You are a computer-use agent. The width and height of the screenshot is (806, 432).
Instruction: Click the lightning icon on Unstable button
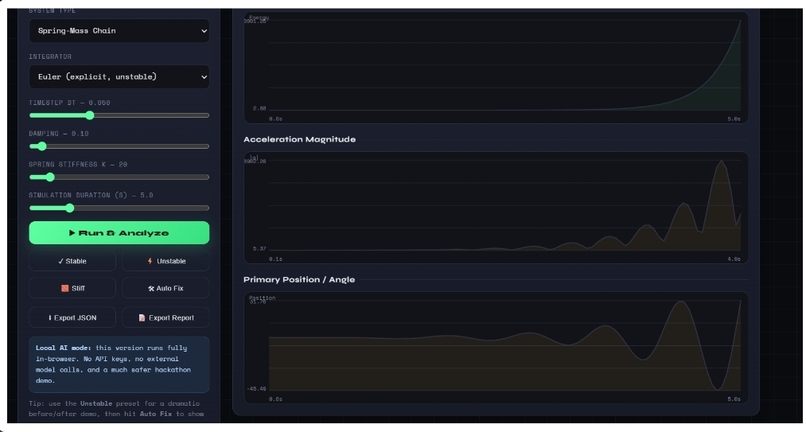point(150,261)
